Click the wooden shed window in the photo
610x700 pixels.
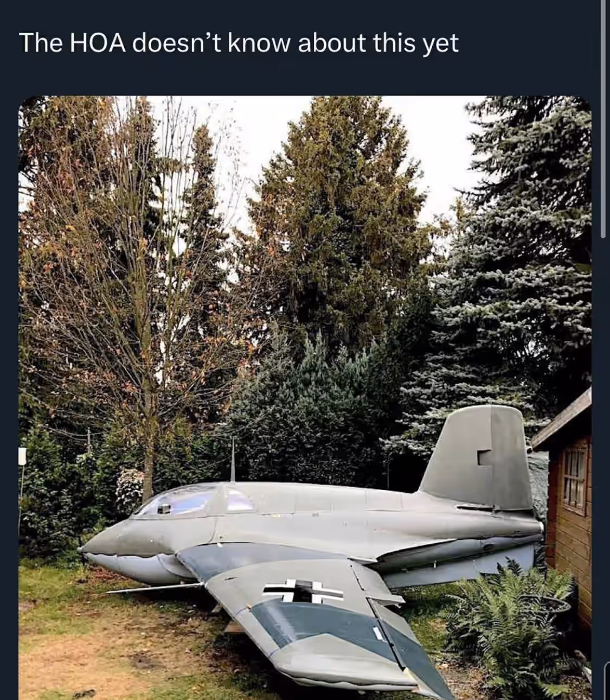(x=575, y=479)
